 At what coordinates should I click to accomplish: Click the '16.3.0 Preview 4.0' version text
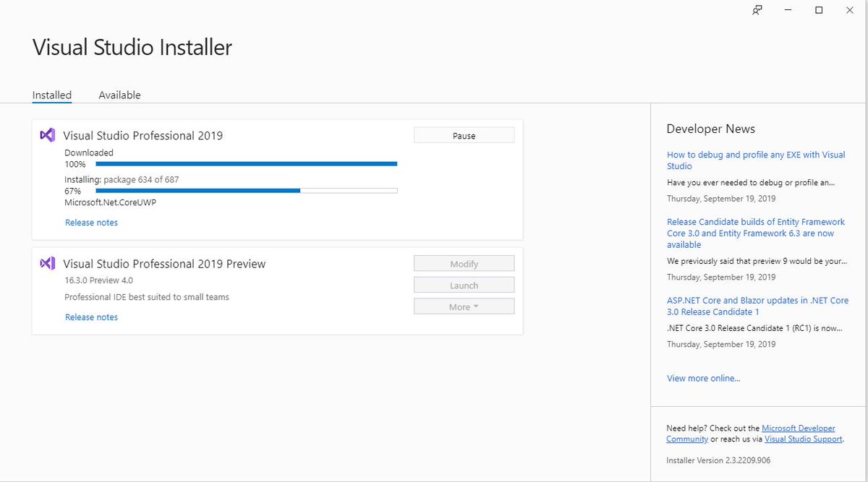98,280
